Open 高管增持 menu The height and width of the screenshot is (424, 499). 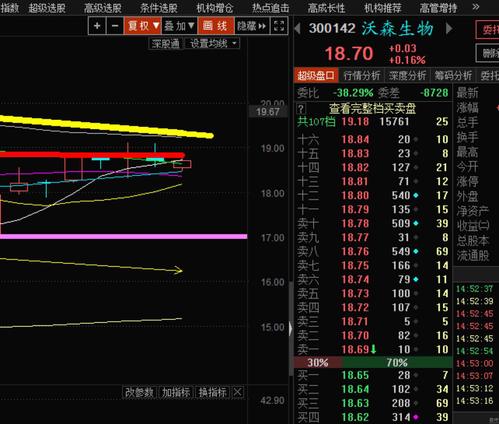pyautogui.click(x=438, y=8)
